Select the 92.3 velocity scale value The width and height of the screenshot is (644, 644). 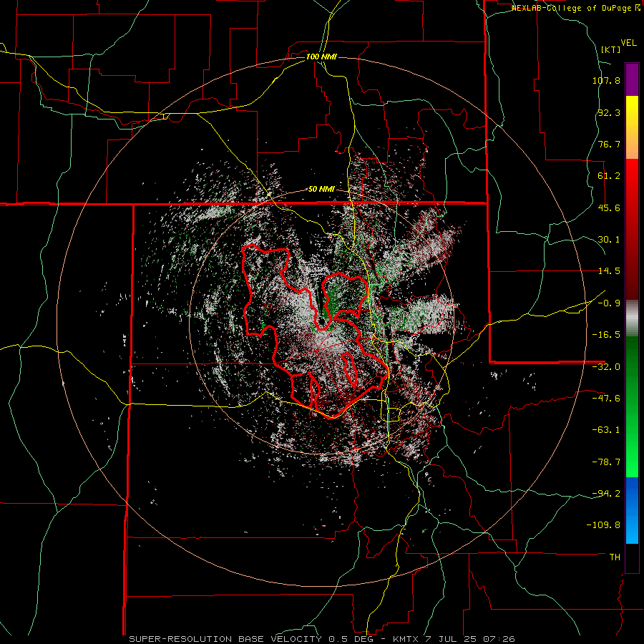click(x=609, y=112)
